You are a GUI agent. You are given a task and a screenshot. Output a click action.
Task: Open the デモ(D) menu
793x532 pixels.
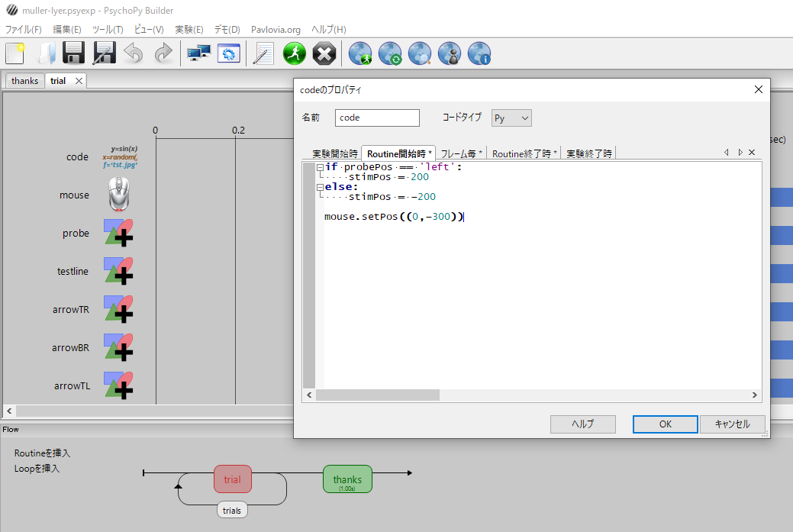click(x=227, y=29)
